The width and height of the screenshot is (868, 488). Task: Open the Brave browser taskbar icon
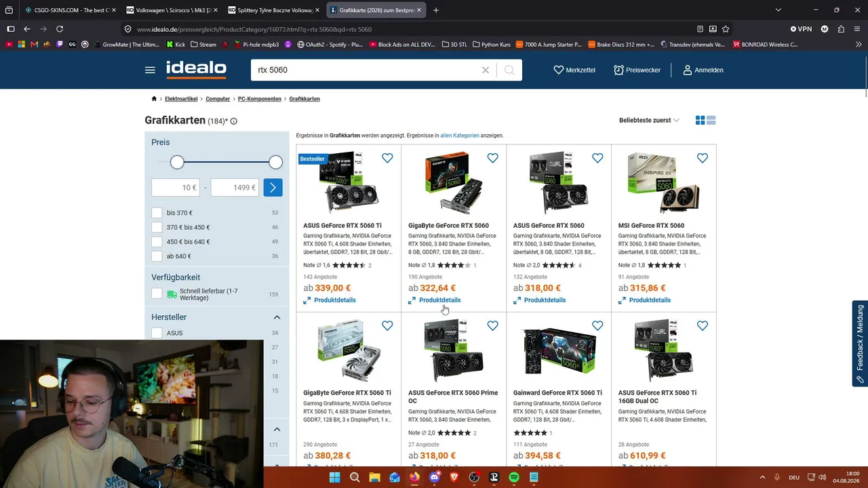(x=454, y=477)
